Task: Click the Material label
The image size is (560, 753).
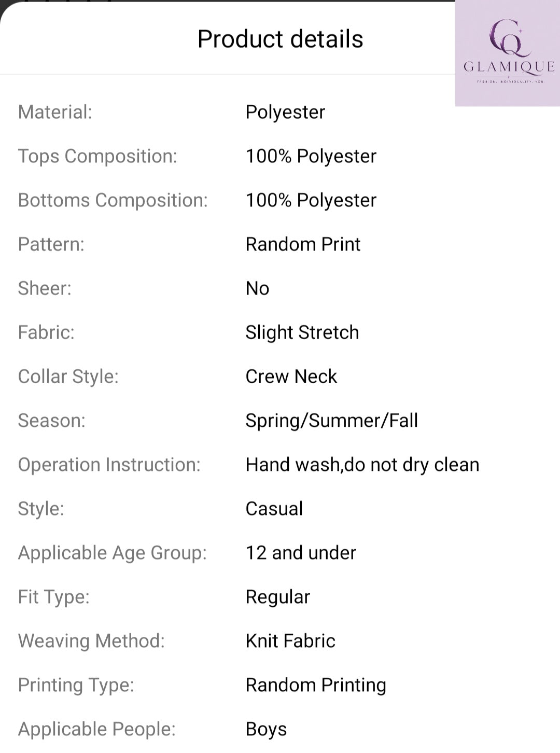Action: pyautogui.click(x=55, y=112)
